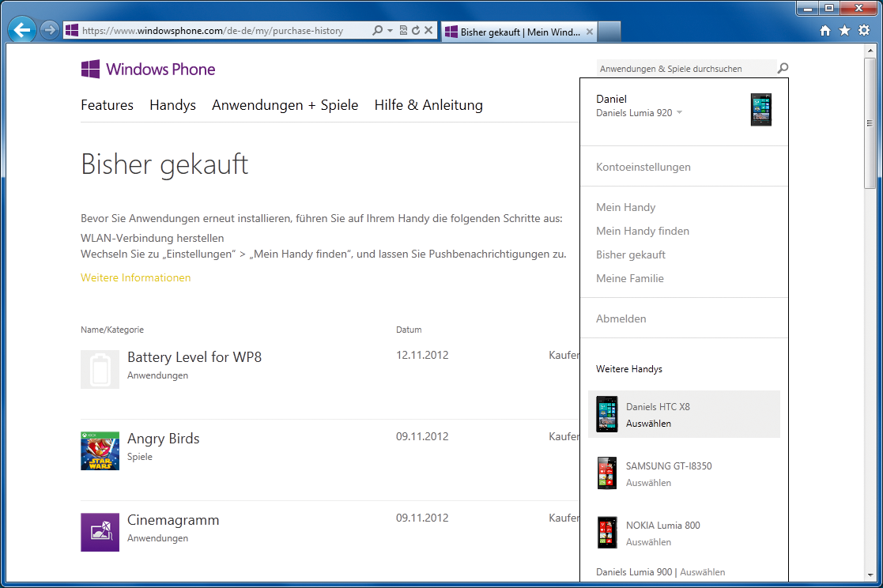Click the Windows Phone logo
883x588 pixels.
point(148,70)
